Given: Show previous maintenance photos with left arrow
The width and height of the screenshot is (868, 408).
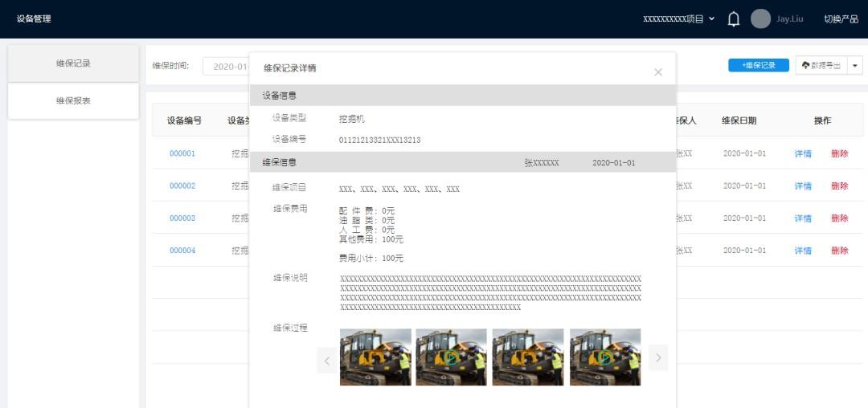Looking at the screenshot, I should tap(326, 359).
